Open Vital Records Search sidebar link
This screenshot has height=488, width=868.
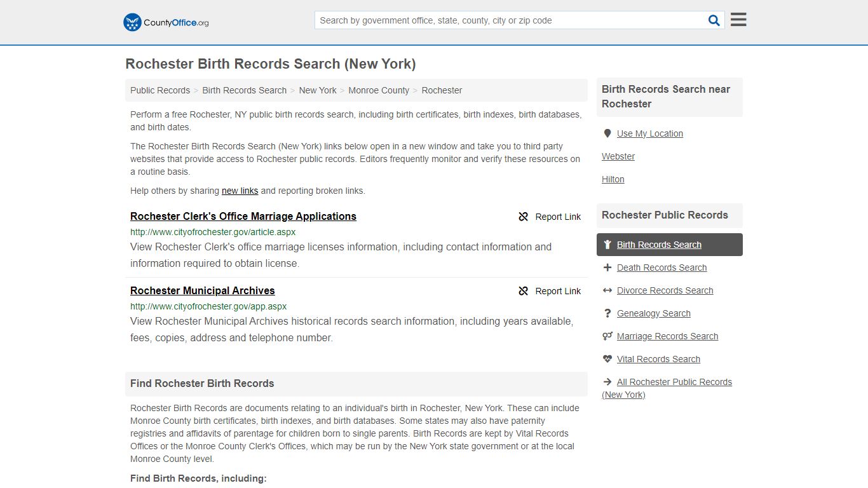659,359
